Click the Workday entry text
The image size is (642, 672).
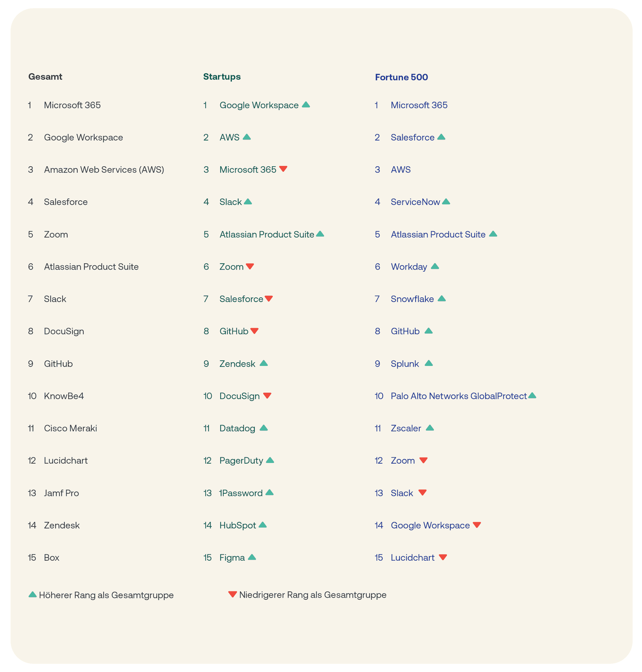409,267
